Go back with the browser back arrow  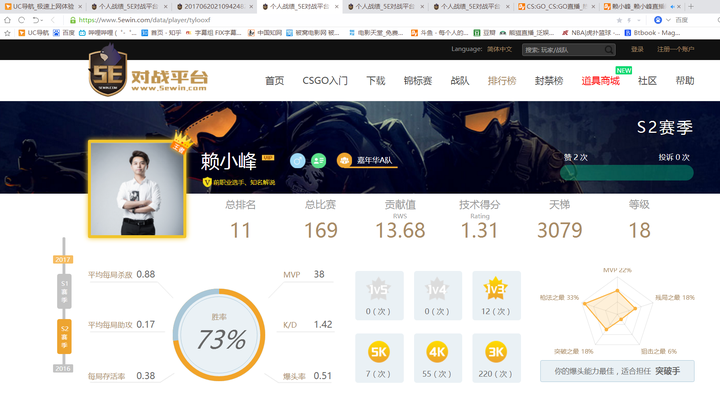pyautogui.click(x=53, y=20)
